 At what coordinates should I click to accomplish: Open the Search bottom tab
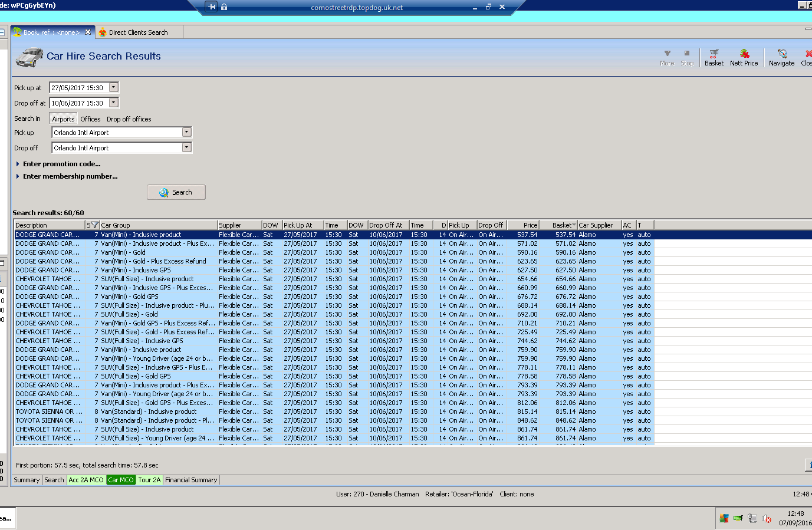coord(54,480)
